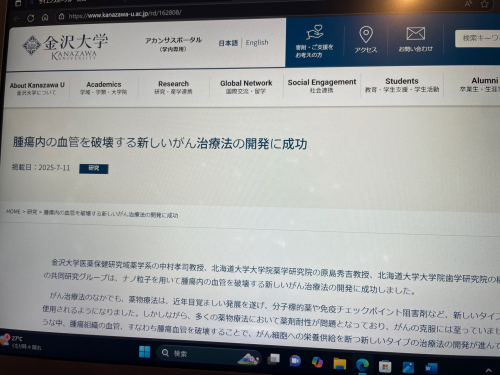Launch Word from the taskbar

pos(431,368)
